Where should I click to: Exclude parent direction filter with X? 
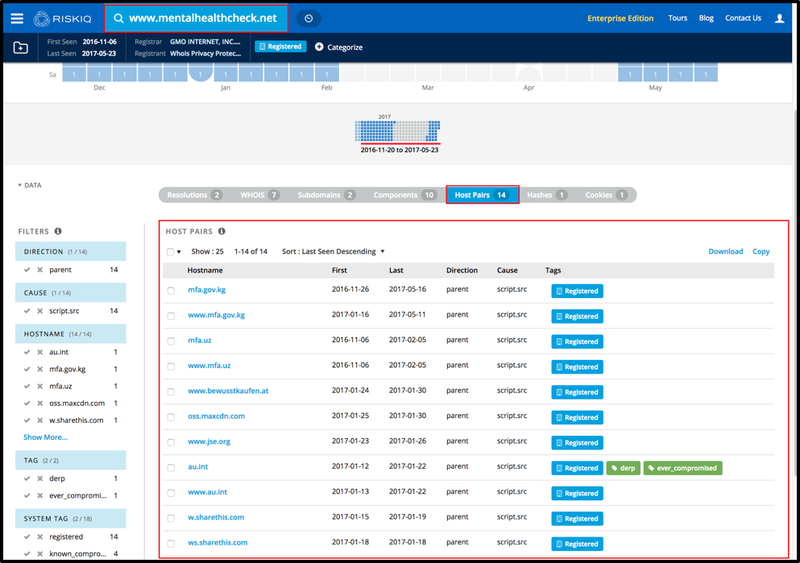(40, 270)
